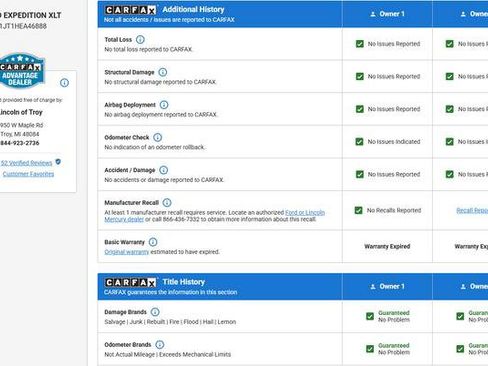
Task: Open the Structural Damage info icon
Action: [163, 72]
